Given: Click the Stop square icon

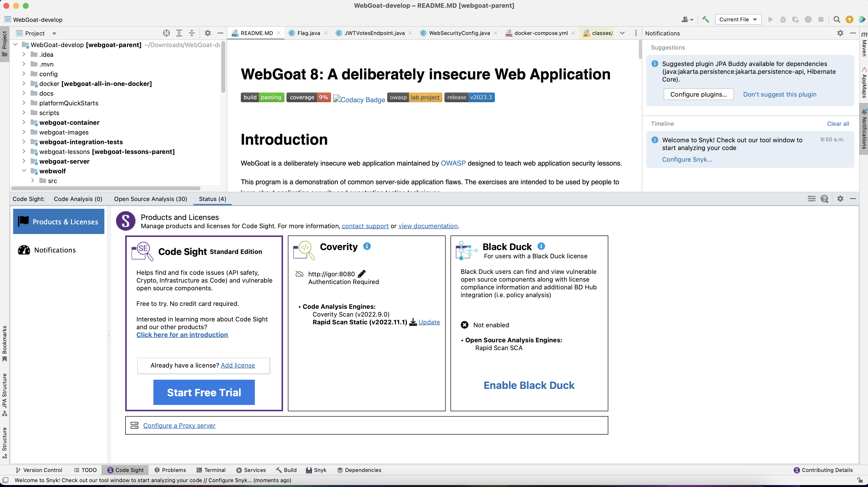Looking at the screenshot, I should point(821,20).
